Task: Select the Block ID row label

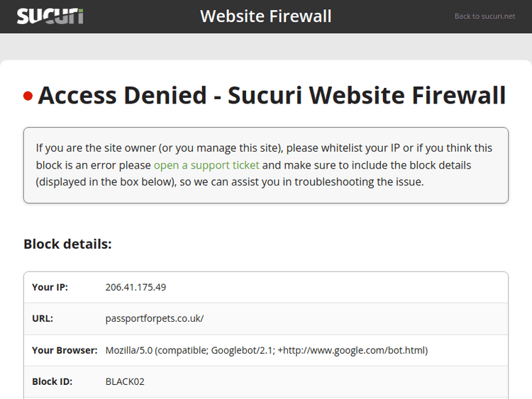Action: (52, 381)
